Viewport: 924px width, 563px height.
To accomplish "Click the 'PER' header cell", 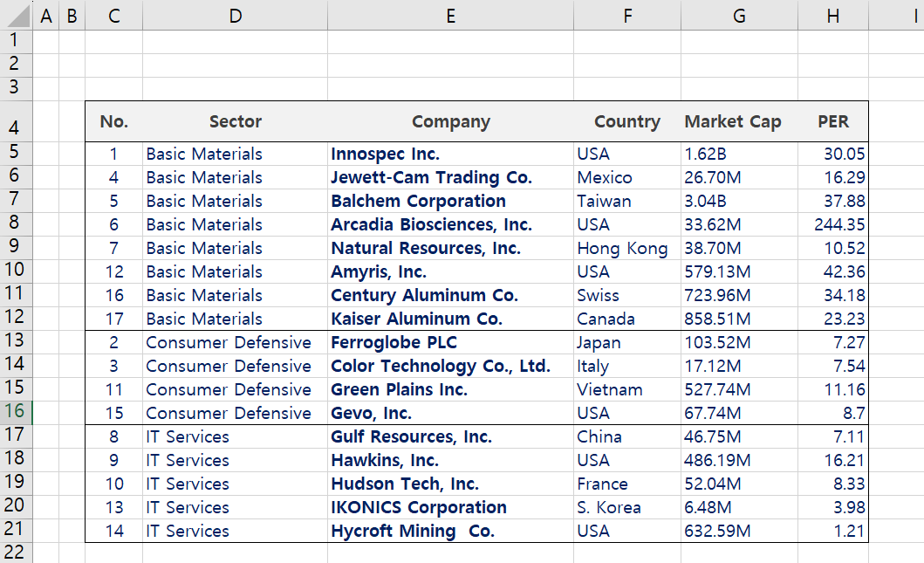I will click(x=832, y=121).
